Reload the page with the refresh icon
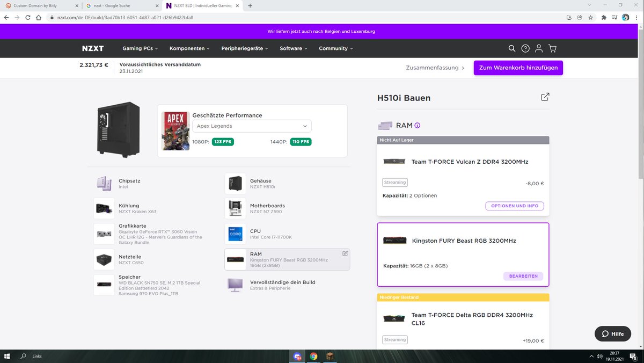The height and width of the screenshot is (363, 644). (x=27, y=17)
